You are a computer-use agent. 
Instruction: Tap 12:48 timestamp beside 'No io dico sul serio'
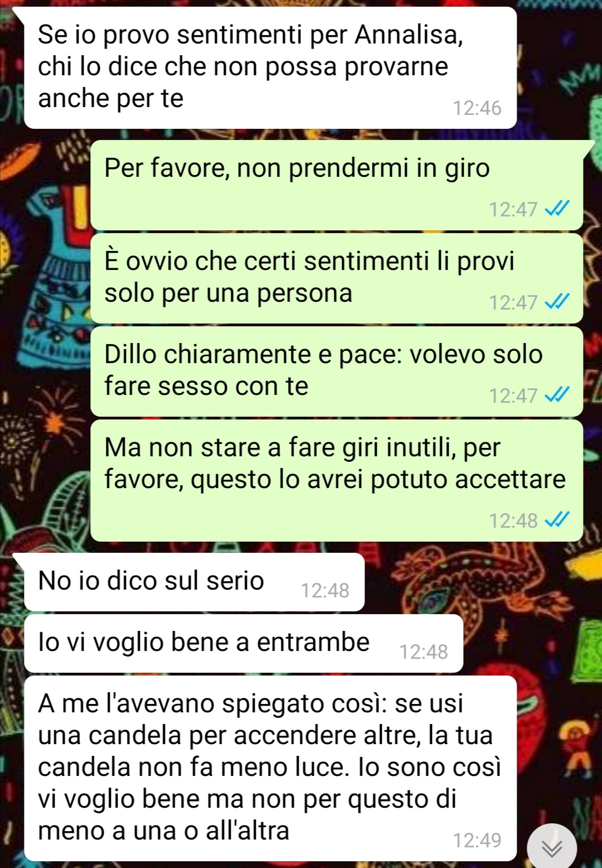325,590
